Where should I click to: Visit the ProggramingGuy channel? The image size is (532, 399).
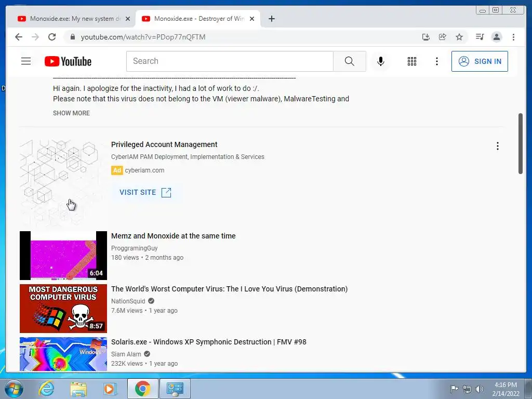135,248
